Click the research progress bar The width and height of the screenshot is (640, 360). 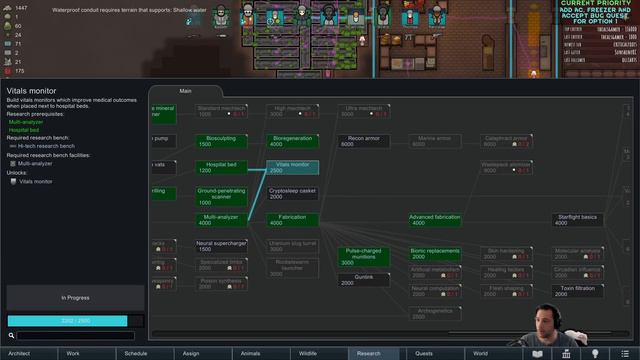click(x=76, y=321)
